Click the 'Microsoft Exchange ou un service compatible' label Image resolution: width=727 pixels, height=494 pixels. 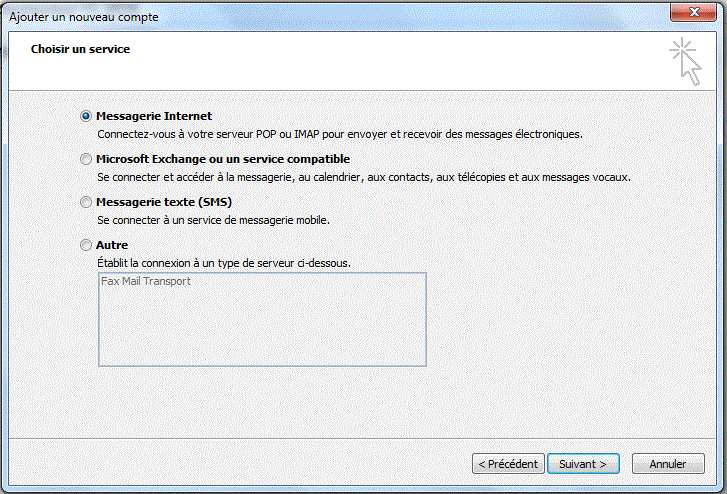pyautogui.click(x=223, y=159)
